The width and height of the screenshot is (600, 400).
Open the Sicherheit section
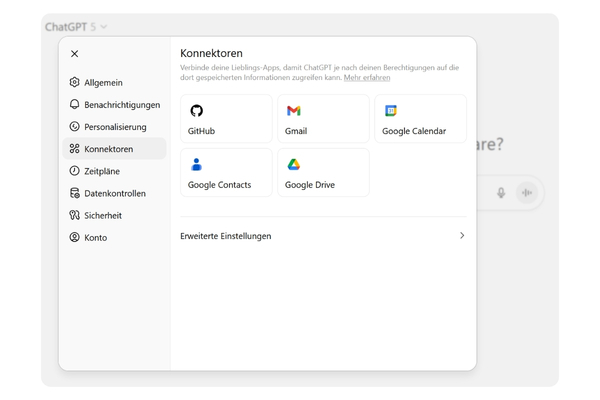point(114,216)
